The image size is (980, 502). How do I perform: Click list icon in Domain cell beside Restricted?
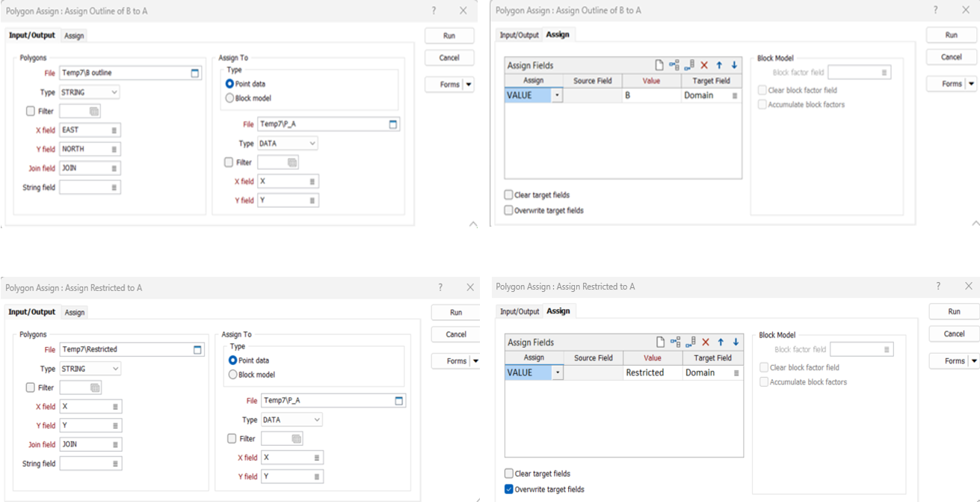coord(736,373)
